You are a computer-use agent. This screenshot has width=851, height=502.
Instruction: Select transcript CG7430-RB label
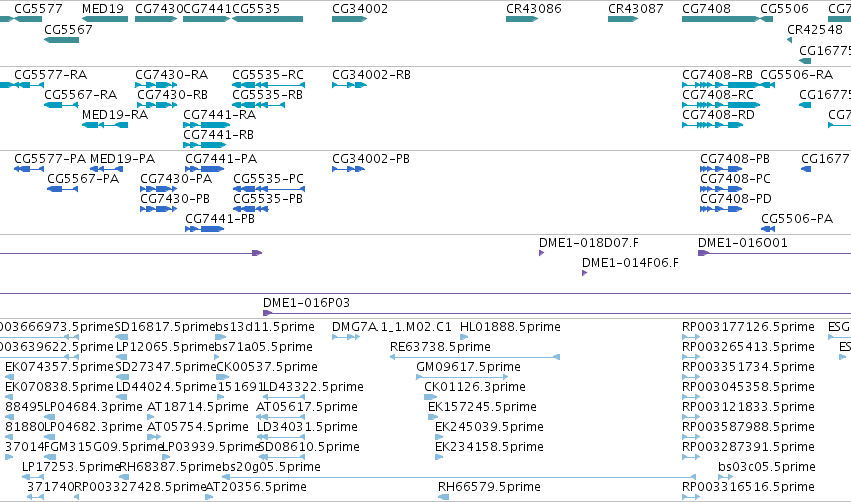click(x=172, y=94)
